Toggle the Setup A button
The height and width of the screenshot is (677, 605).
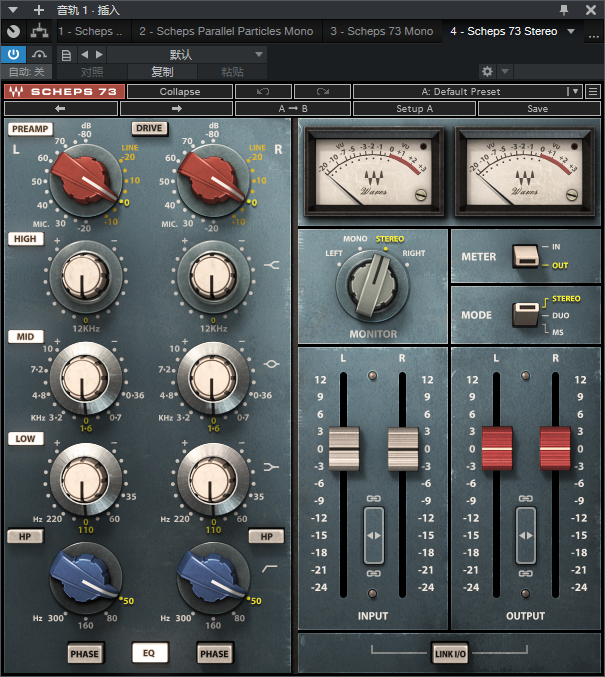click(415, 108)
